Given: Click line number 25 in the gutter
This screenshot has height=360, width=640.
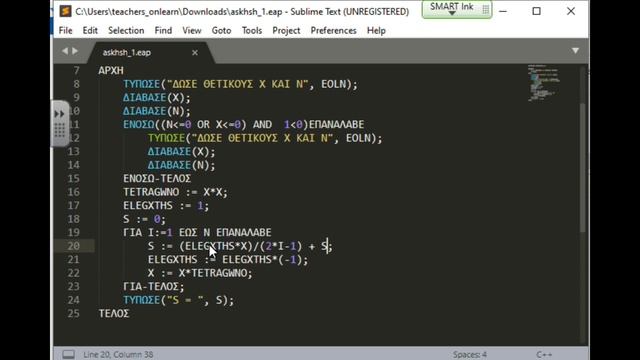Looking at the screenshot, I should coord(73,313).
